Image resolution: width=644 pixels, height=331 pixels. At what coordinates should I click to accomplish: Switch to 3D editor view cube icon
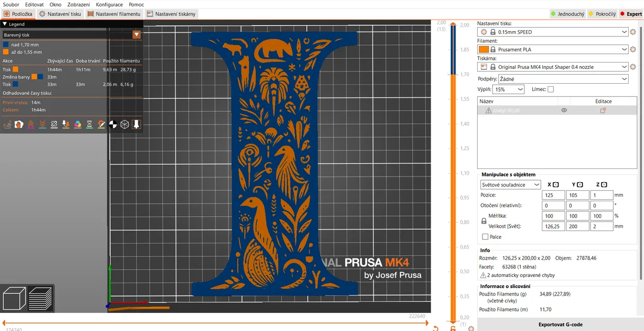(x=14, y=298)
